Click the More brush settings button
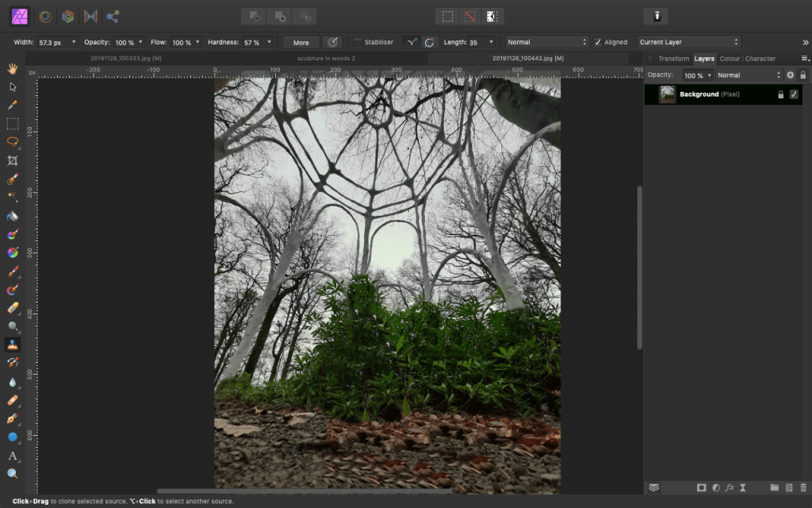 pyautogui.click(x=301, y=42)
